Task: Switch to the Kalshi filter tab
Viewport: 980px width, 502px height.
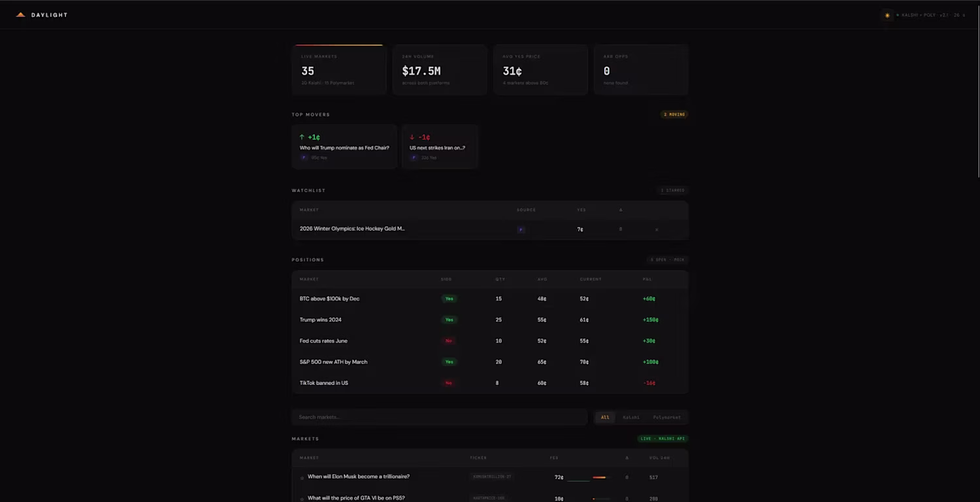Action: [x=631, y=417]
